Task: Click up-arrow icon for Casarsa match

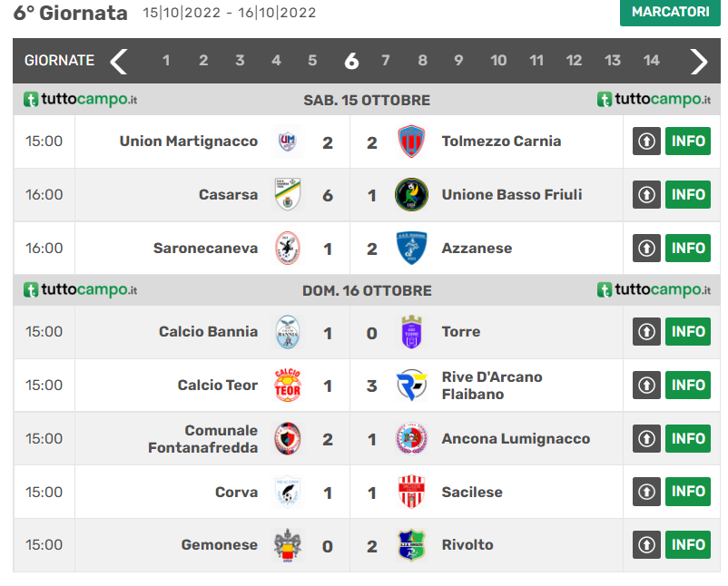Action: [x=646, y=195]
